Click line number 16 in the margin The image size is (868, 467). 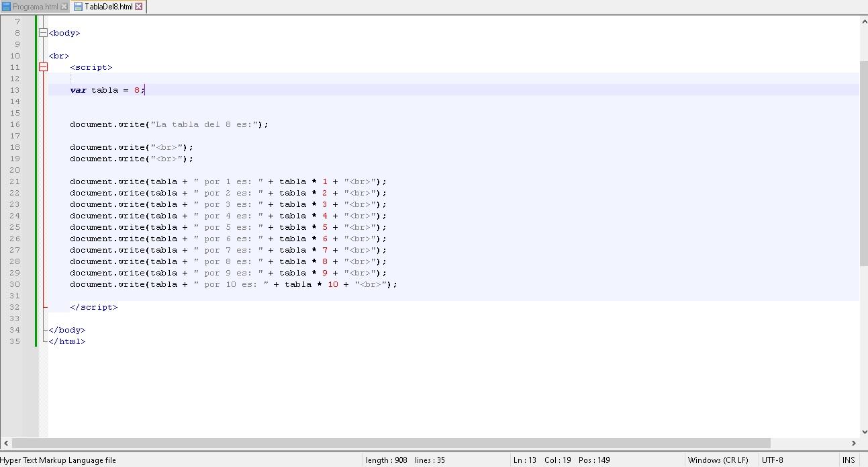pos(15,124)
